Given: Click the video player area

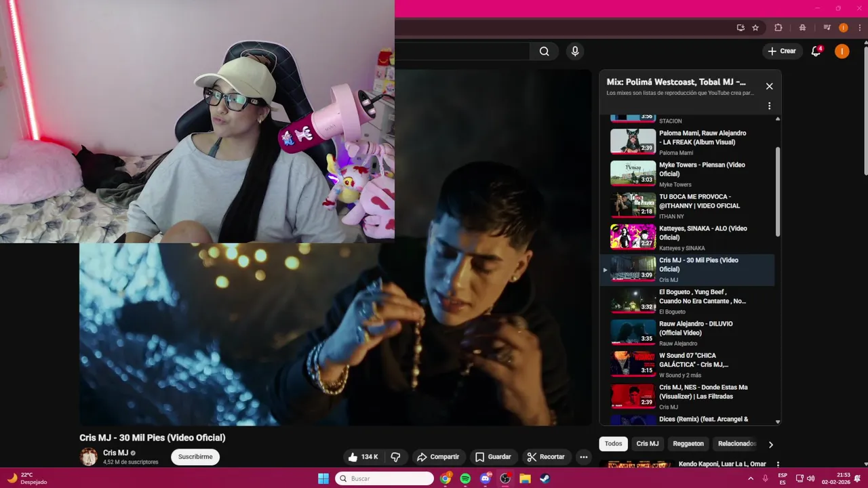Looking at the screenshot, I should click(336, 247).
